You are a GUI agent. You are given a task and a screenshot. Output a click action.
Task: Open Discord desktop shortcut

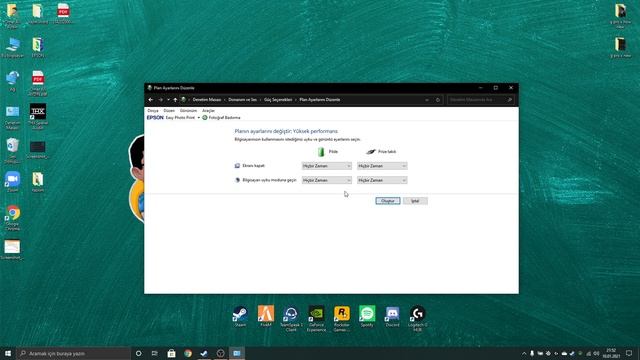pyautogui.click(x=392, y=316)
